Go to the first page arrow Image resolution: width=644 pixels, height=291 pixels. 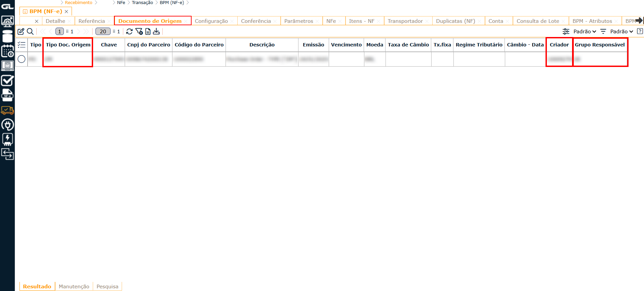pos(43,31)
